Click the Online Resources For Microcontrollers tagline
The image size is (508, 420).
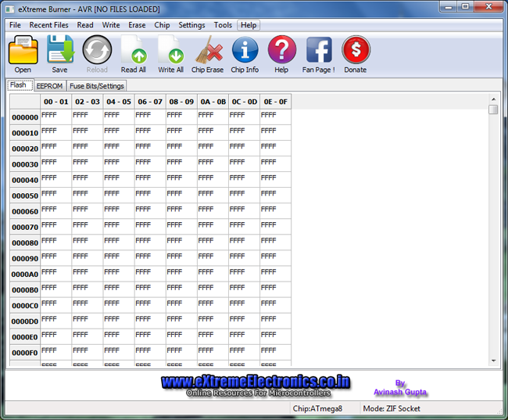(x=258, y=393)
